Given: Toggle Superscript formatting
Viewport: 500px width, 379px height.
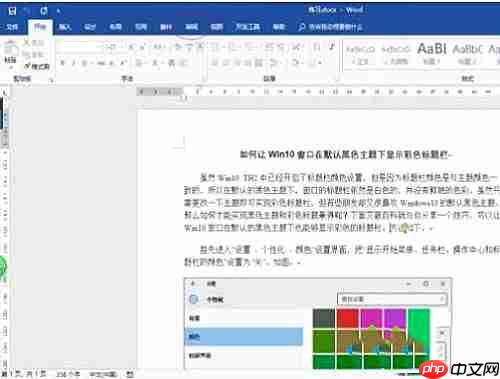Looking at the screenshot, I should point(123,63).
